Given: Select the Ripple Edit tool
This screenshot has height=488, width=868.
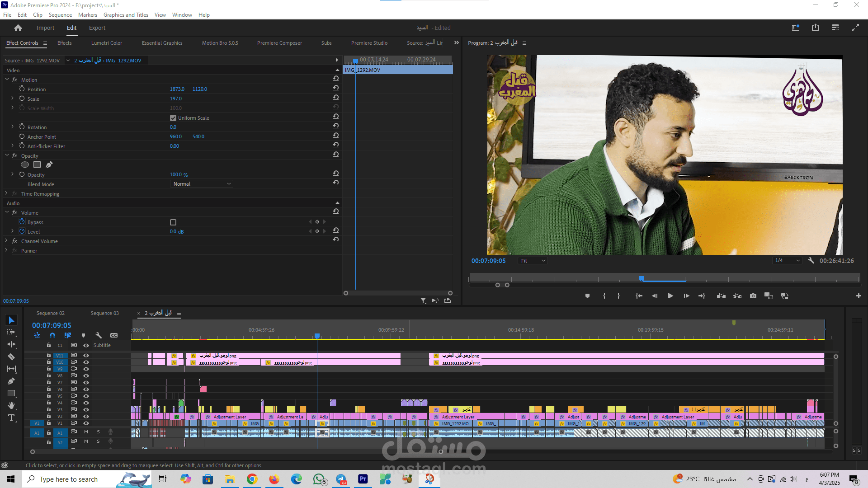Looking at the screenshot, I should tap(11, 345).
